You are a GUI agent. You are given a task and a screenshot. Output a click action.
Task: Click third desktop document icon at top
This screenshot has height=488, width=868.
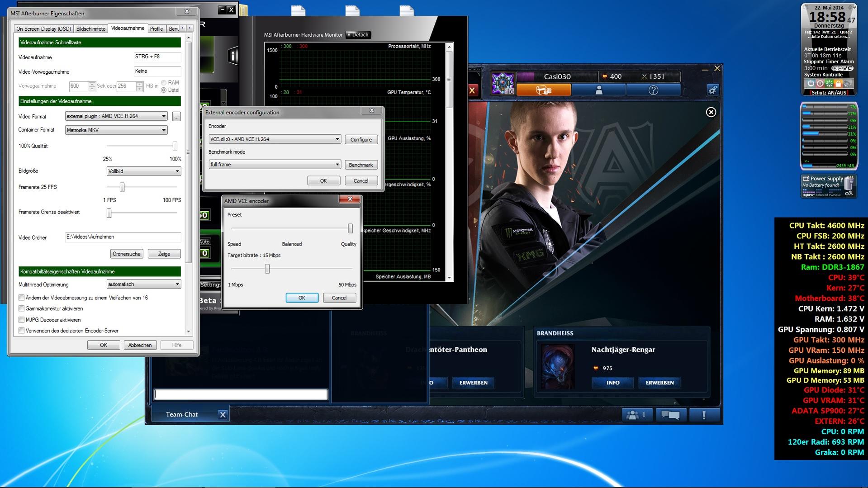pyautogui.click(x=407, y=10)
